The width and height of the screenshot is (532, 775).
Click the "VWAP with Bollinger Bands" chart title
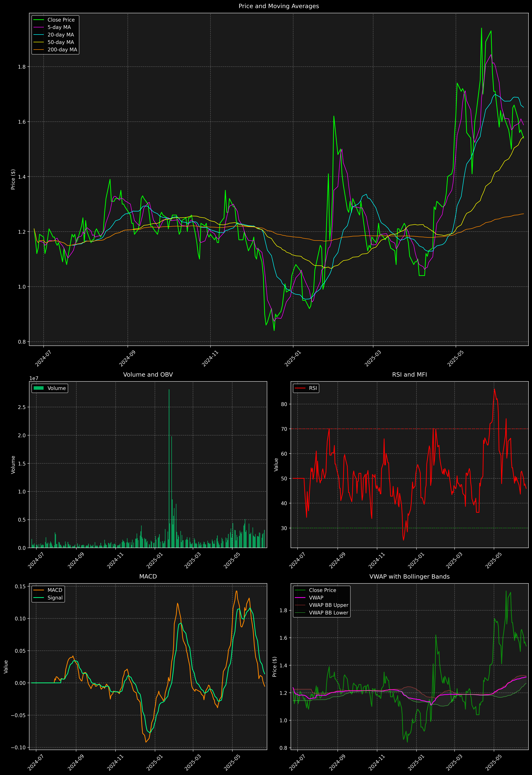click(x=409, y=577)
